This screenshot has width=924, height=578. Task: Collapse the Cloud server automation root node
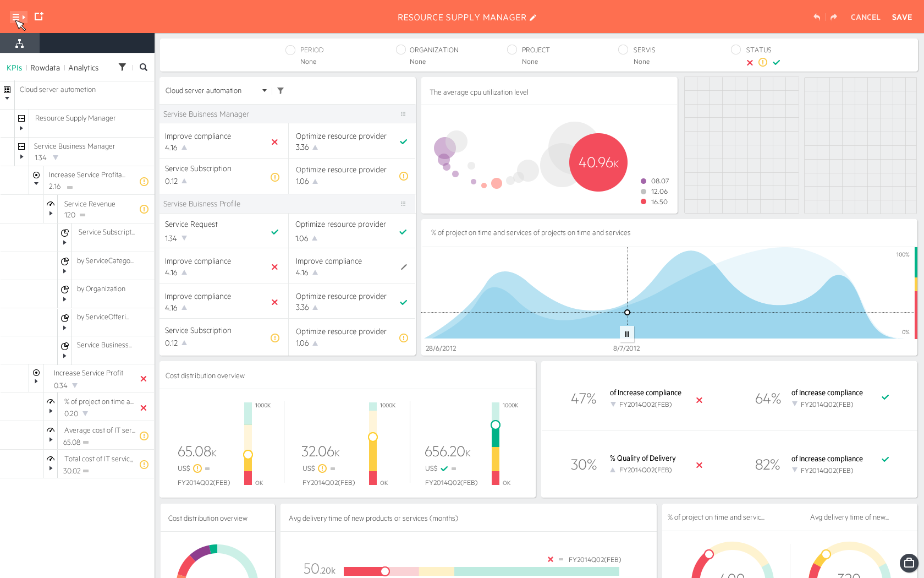(7, 99)
